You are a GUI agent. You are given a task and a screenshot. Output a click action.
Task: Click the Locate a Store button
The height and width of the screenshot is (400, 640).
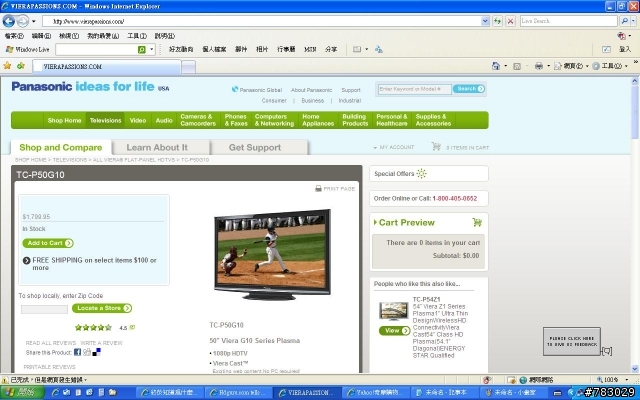[x=102, y=308]
